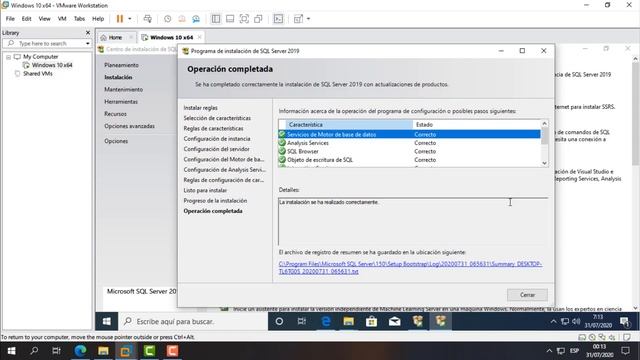
Task: Open the Help menu in VMware
Action: pos(98,19)
